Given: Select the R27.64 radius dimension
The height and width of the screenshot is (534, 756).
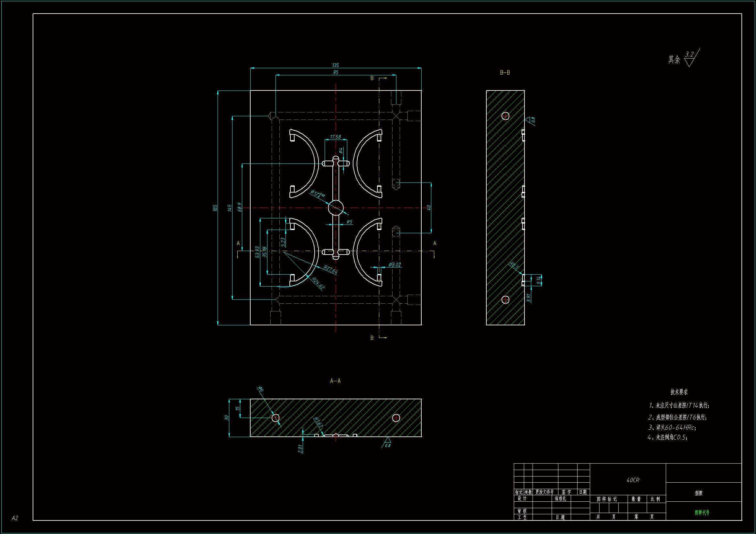Looking at the screenshot, I should pyautogui.click(x=330, y=269).
